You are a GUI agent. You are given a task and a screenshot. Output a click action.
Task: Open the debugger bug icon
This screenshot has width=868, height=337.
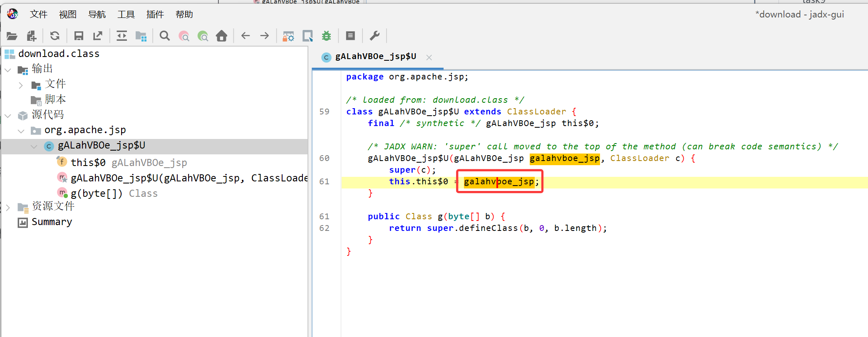pyautogui.click(x=326, y=36)
